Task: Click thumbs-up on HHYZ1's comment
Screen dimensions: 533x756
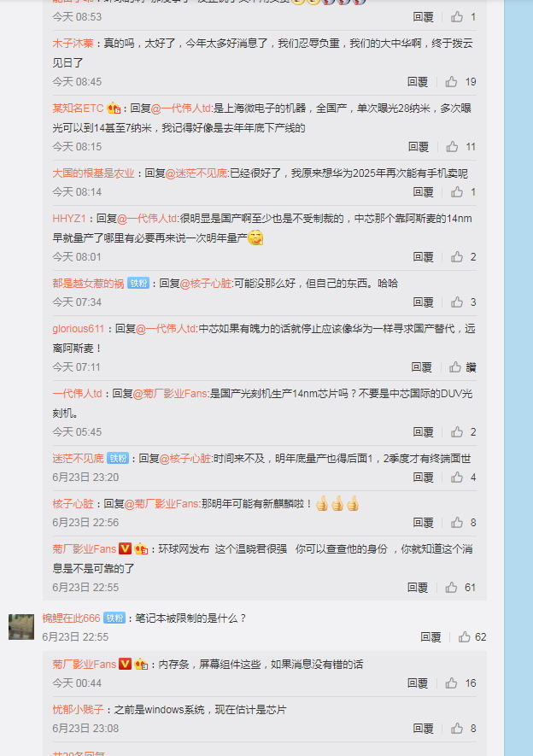Action: [457, 257]
